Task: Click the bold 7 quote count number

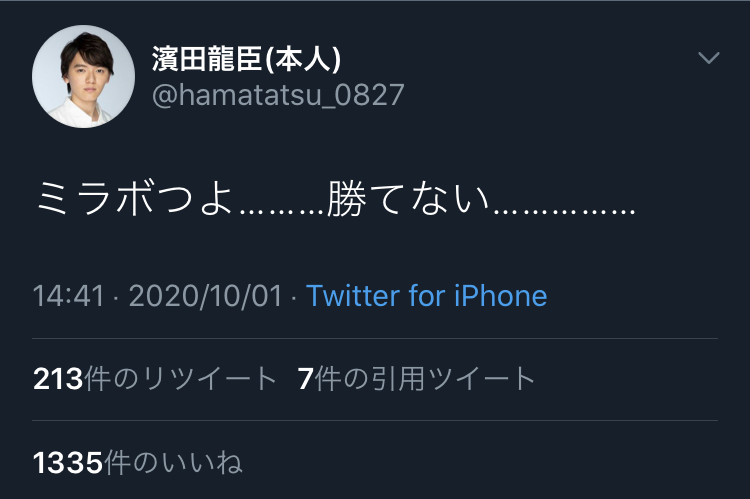Action: pos(305,379)
